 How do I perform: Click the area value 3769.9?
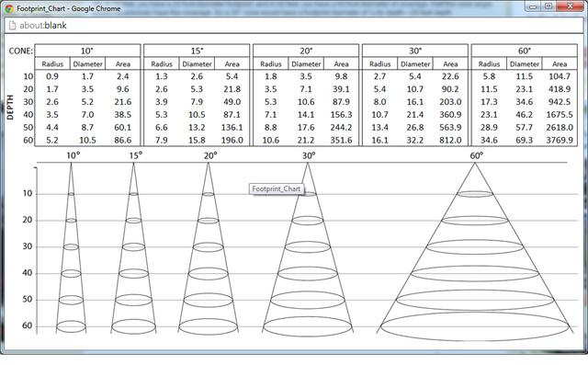coord(560,141)
